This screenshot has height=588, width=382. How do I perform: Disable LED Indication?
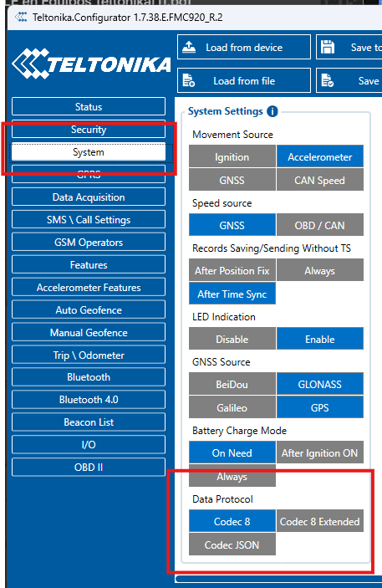232,339
